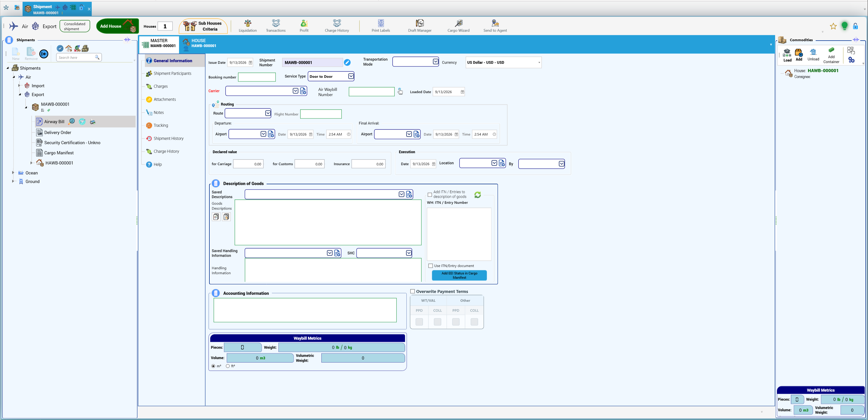Click the blue lock icon in the toolbar

[855, 26]
